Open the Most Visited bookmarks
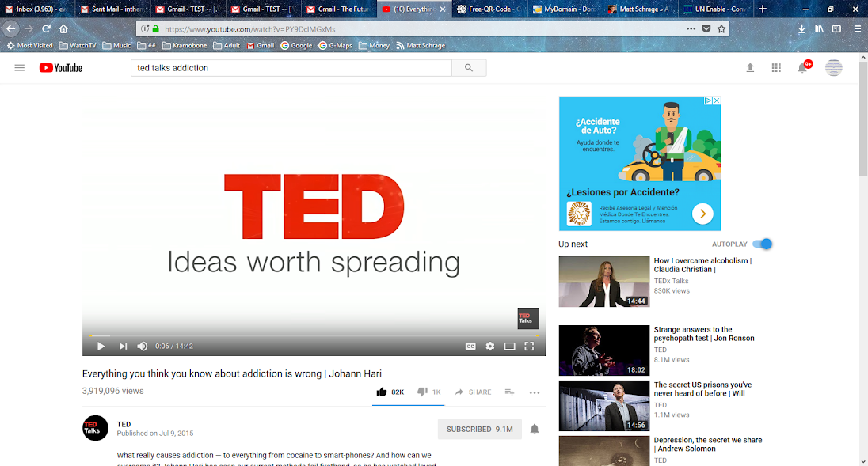 coord(29,45)
